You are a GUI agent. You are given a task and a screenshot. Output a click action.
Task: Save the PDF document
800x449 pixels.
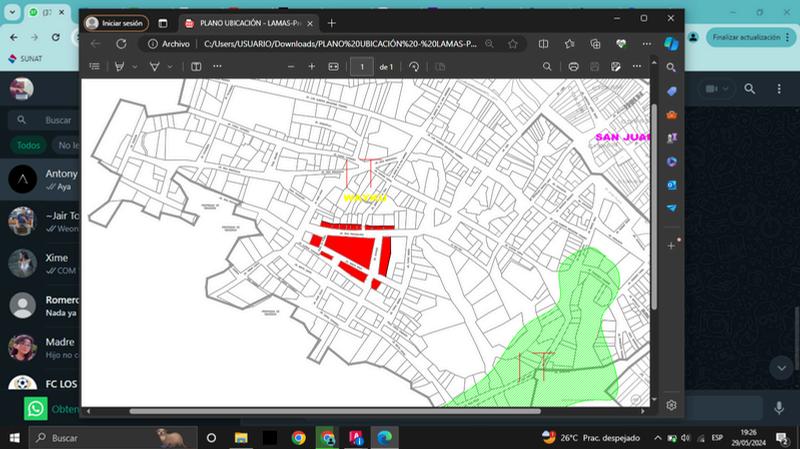coord(594,67)
